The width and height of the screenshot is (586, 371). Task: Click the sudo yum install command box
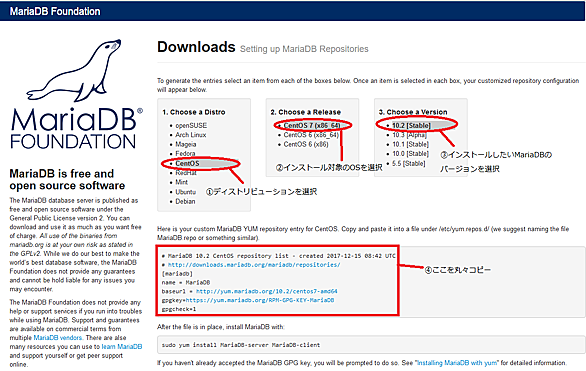pyautogui.click(x=371, y=345)
